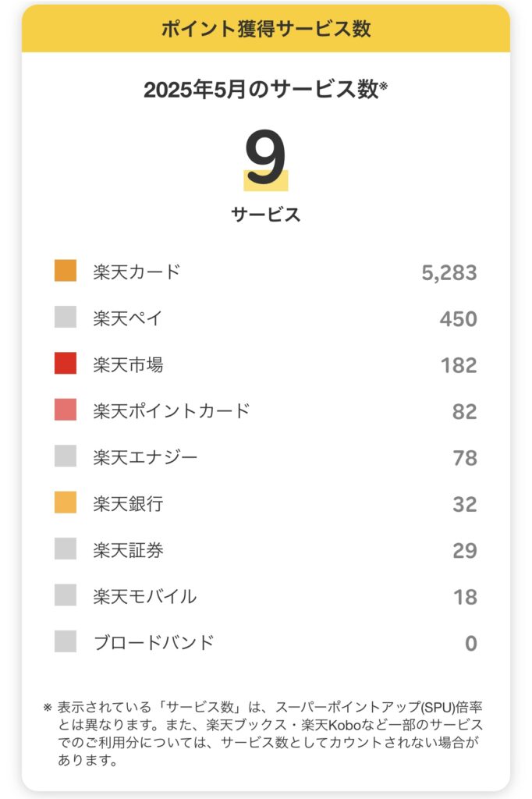
Task: Click the orange swatch beside 楽天カード
Action: click(x=66, y=271)
